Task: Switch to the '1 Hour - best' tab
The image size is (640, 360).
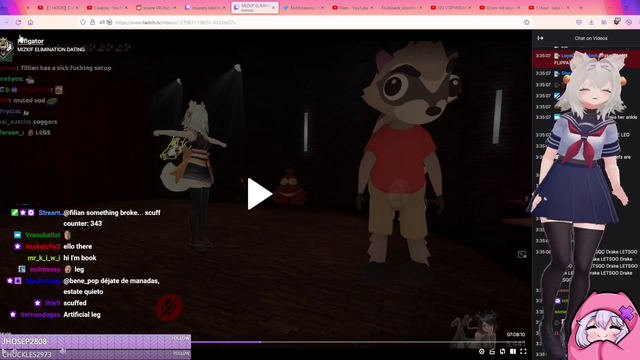Action: [548, 8]
